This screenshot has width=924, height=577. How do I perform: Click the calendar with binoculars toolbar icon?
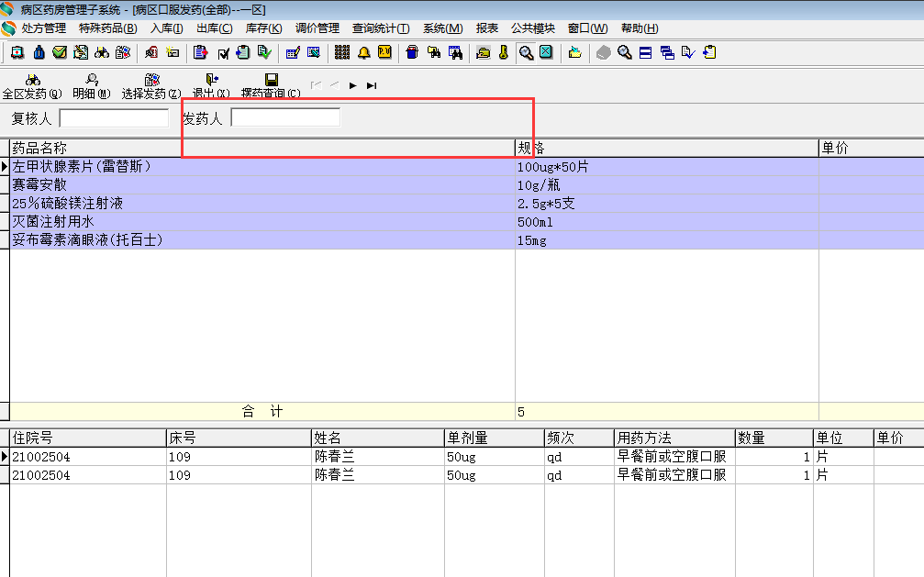(x=455, y=52)
